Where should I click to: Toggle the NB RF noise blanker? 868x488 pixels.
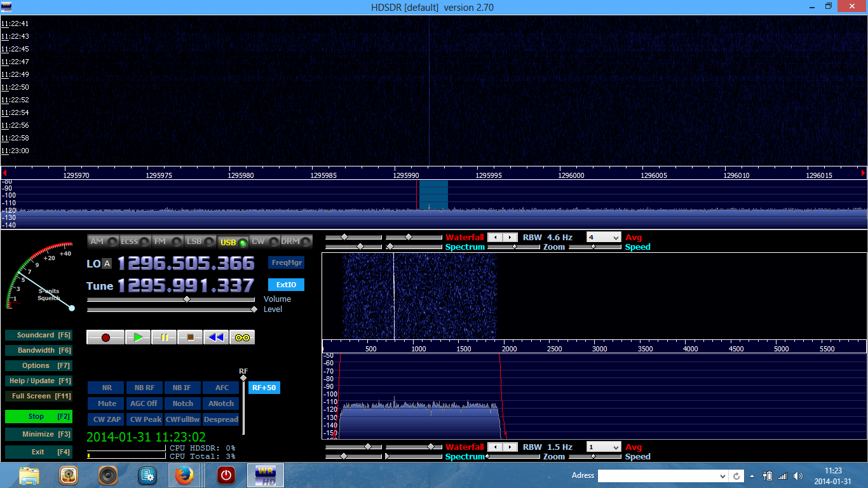tap(144, 388)
